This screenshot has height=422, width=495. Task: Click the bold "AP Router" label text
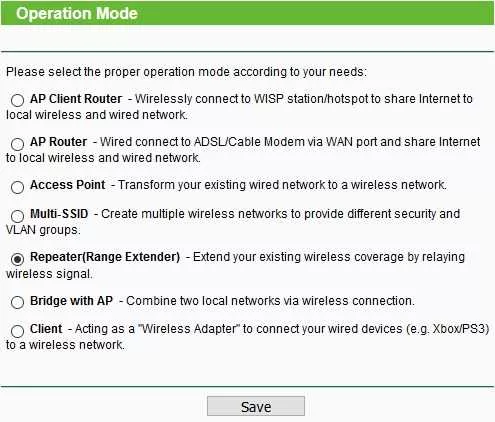pyautogui.click(x=58, y=142)
